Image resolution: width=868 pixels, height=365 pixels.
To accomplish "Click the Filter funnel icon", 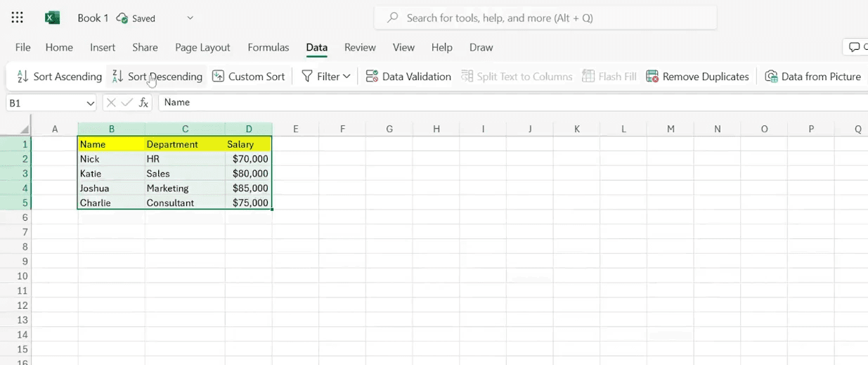I will [307, 77].
